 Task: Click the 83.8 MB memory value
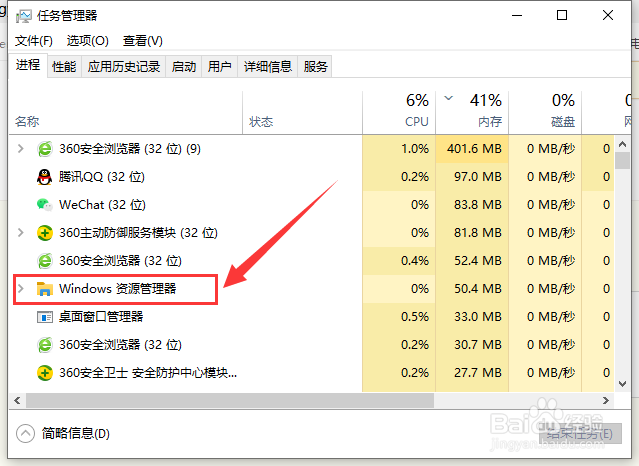478,205
